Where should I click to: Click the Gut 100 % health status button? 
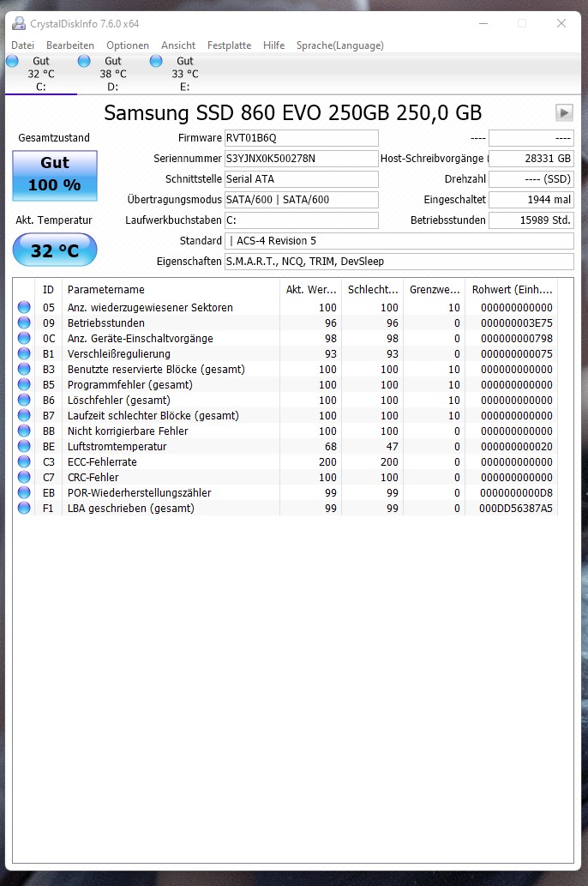pos(55,176)
